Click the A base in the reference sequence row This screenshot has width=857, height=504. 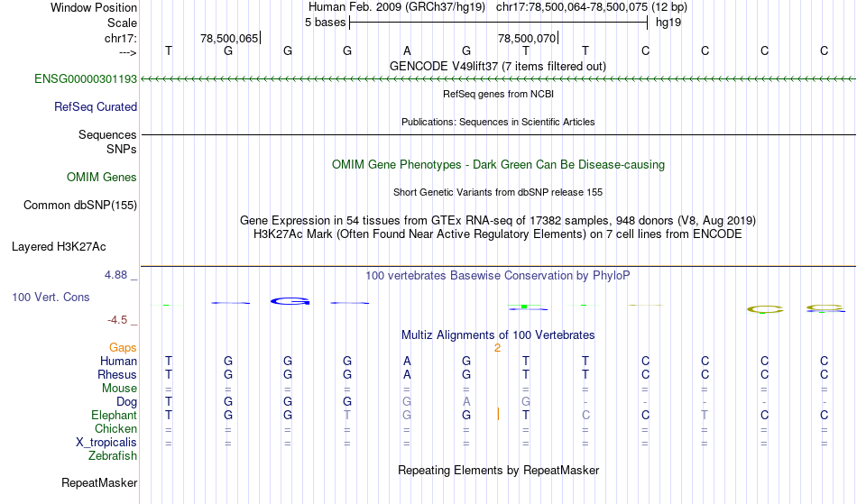pyautogui.click(x=407, y=50)
